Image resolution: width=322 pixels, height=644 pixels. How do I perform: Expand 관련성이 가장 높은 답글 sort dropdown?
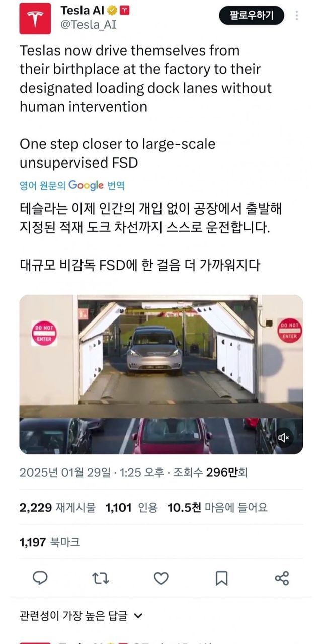[x=81, y=615]
